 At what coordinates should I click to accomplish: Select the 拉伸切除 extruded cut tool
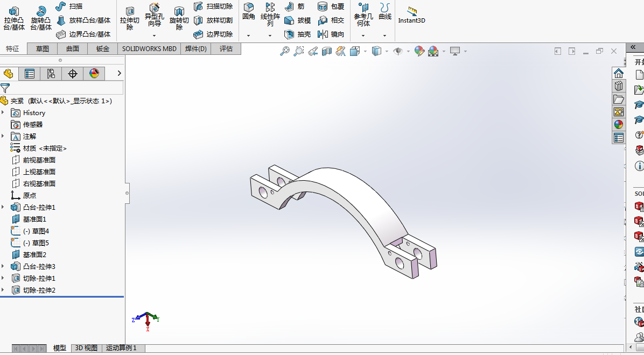[130, 18]
